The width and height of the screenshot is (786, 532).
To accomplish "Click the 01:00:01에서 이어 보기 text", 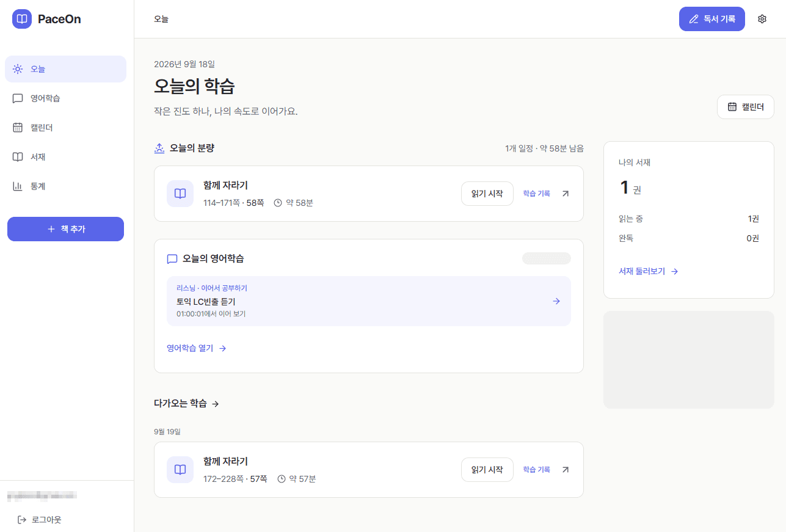I will [211, 314].
